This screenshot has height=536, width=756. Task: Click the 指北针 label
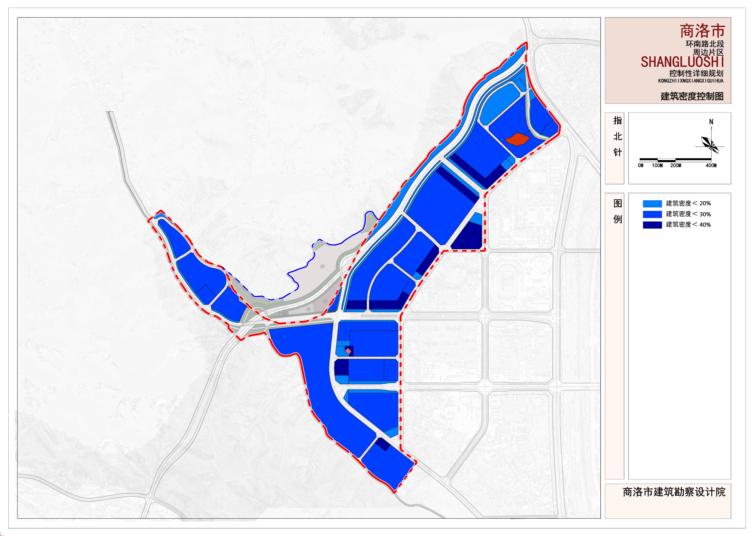pyautogui.click(x=618, y=136)
